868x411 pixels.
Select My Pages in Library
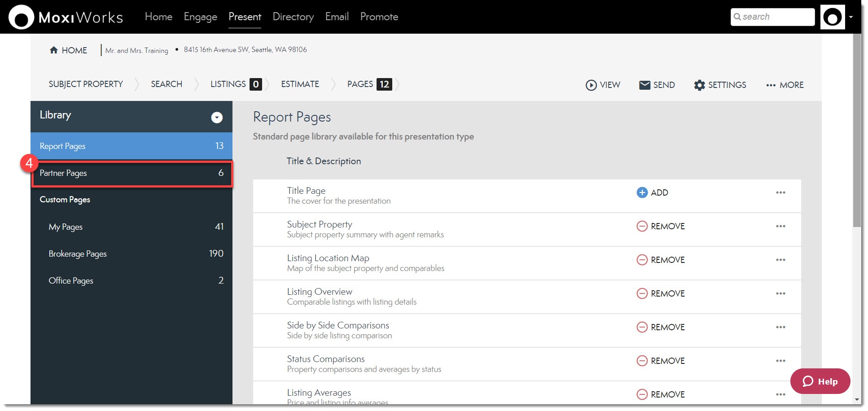[132, 227]
